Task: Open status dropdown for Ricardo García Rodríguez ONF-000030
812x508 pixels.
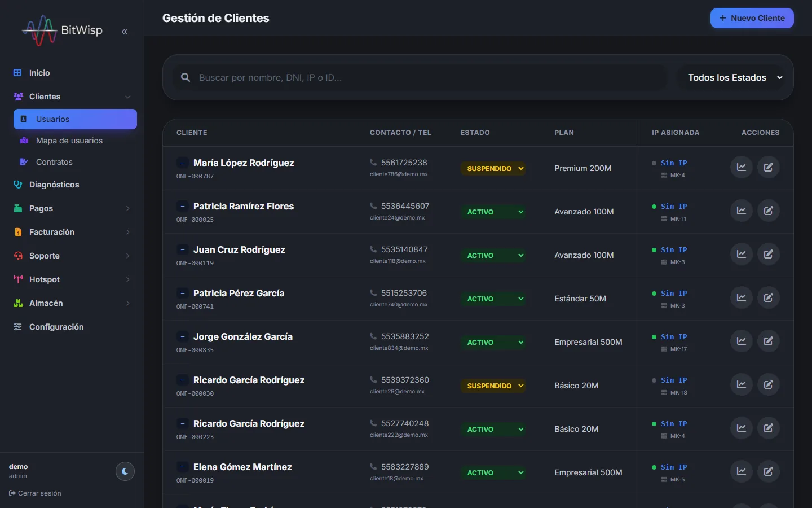Action: [x=493, y=386]
